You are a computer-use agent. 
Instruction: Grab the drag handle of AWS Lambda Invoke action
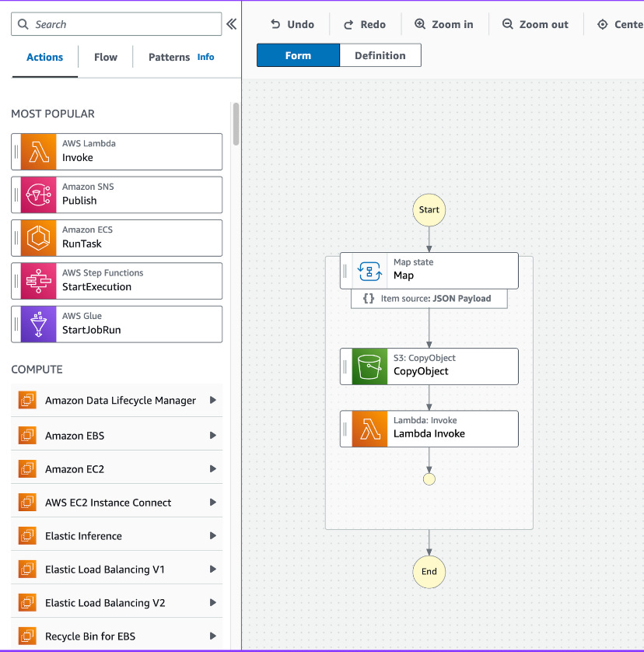[16, 152]
